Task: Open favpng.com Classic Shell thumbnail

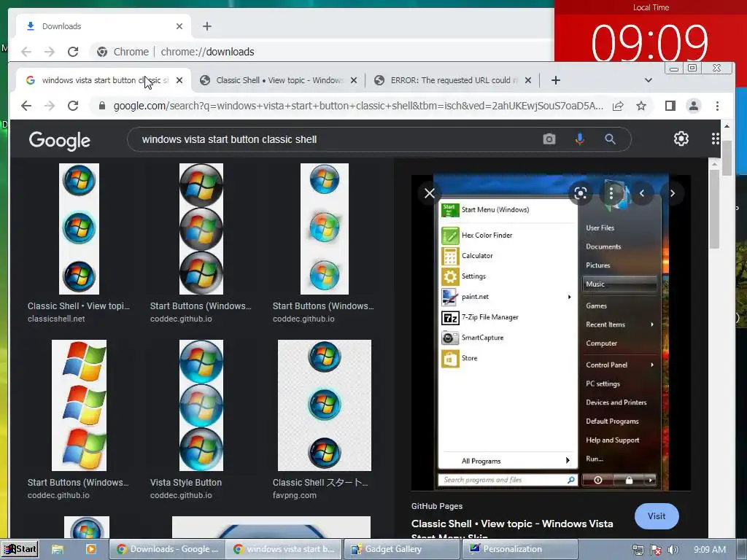Action: (325, 405)
